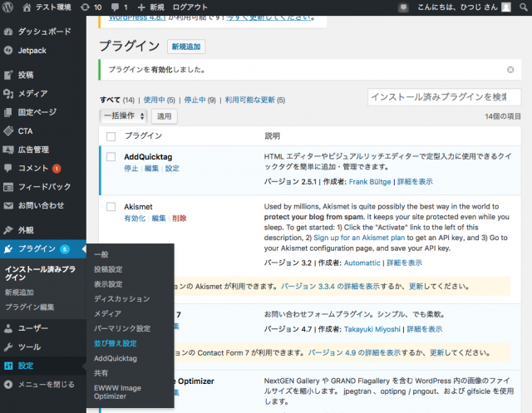
Task: Open Takayuki Miyoshi author link
Action: click(372, 329)
